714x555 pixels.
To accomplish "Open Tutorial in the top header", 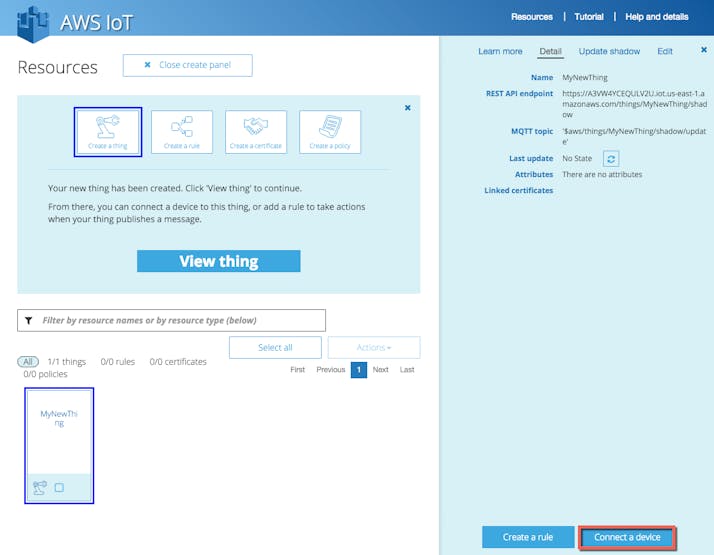I will (589, 17).
